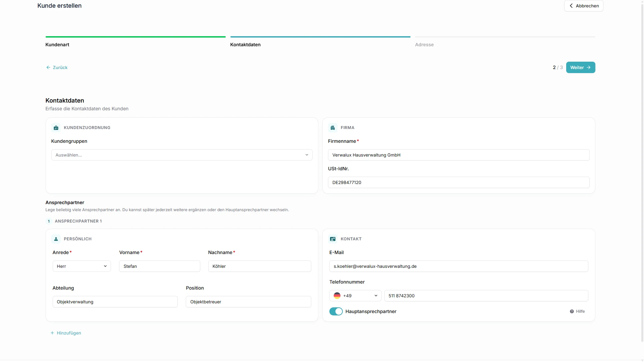Viewport: 644px width, 362px height.
Task: Click the plus icon next to Hinzufügen
Action: (x=52, y=333)
